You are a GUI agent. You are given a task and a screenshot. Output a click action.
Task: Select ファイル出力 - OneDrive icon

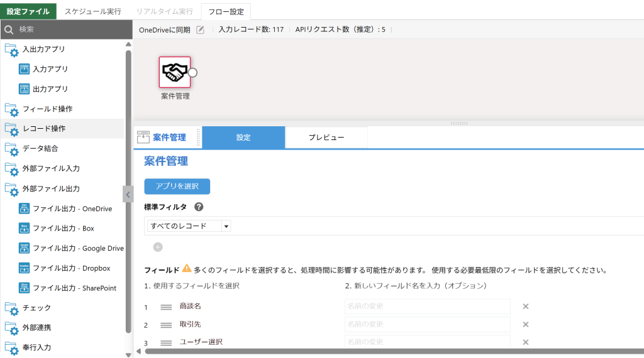(25, 209)
